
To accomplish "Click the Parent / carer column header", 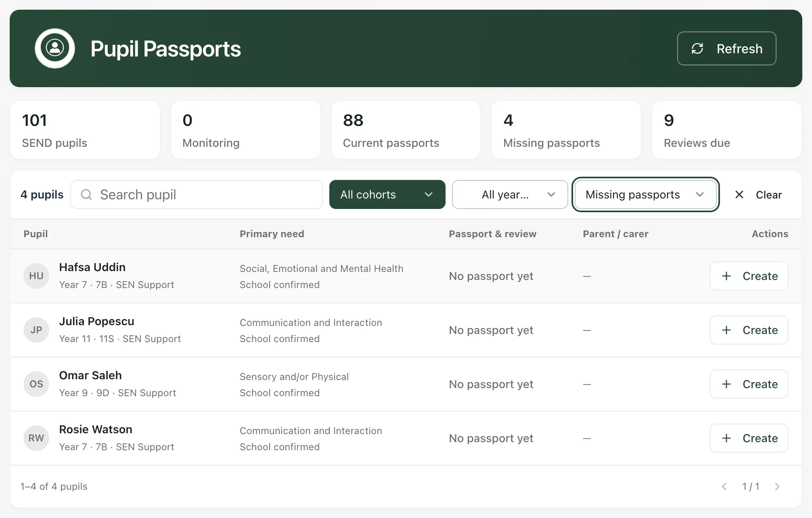I will pyautogui.click(x=616, y=234).
